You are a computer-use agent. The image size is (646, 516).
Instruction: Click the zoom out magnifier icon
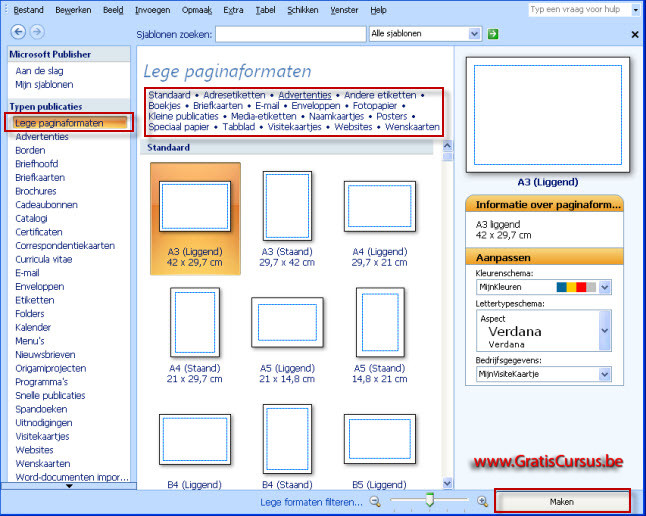[x=375, y=502]
